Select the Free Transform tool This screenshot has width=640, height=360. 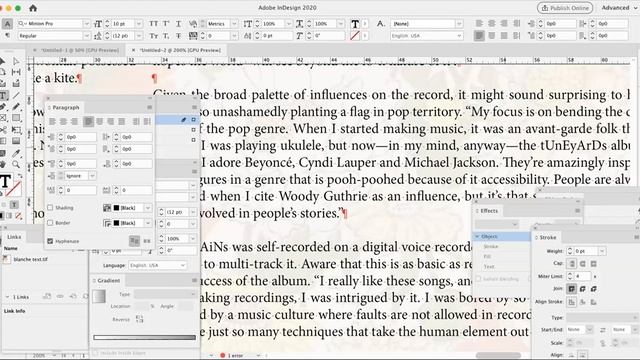16,130
